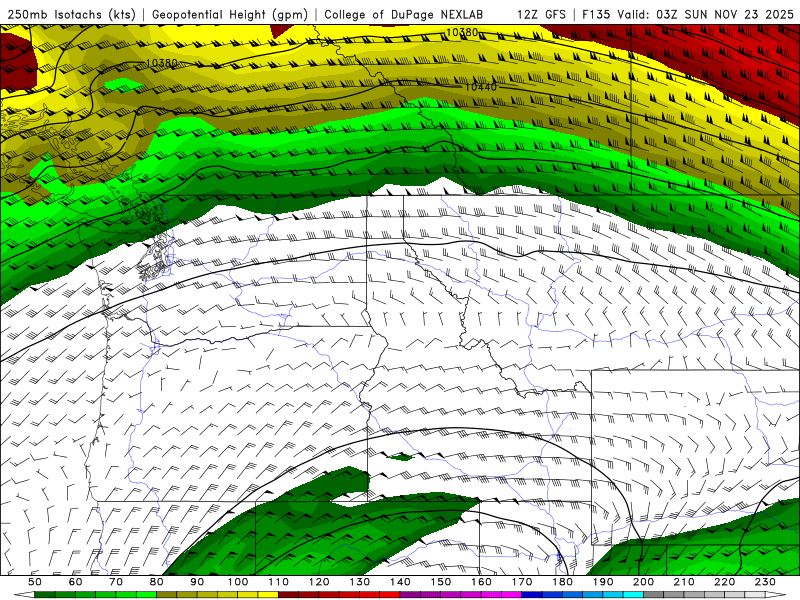Click the 120 value on the color scale

click(x=319, y=582)
